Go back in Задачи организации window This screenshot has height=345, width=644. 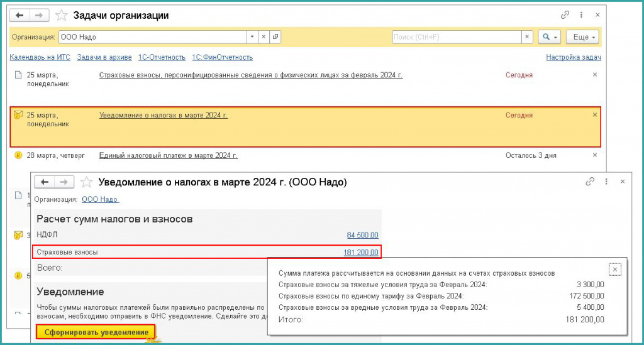19,16
